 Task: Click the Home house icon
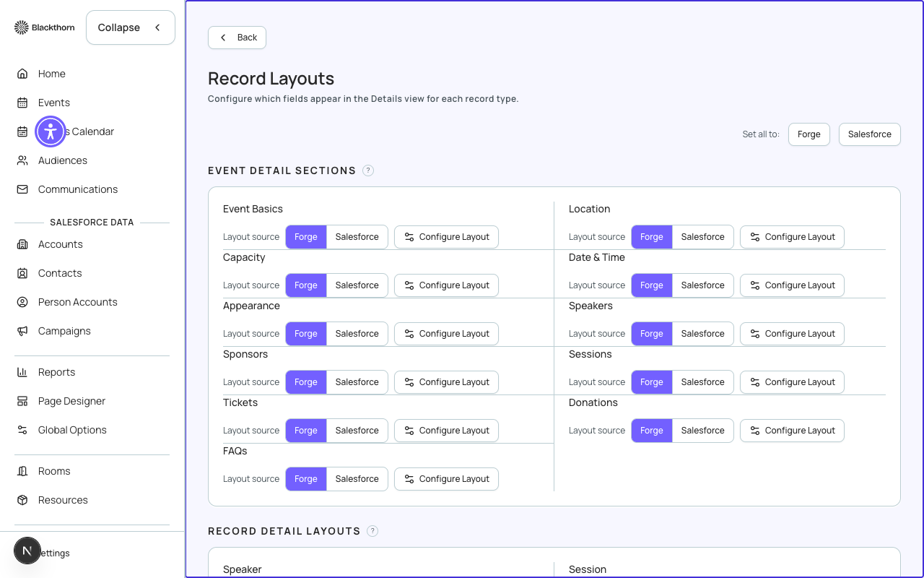pyautogui.click(x=22, y=74)
